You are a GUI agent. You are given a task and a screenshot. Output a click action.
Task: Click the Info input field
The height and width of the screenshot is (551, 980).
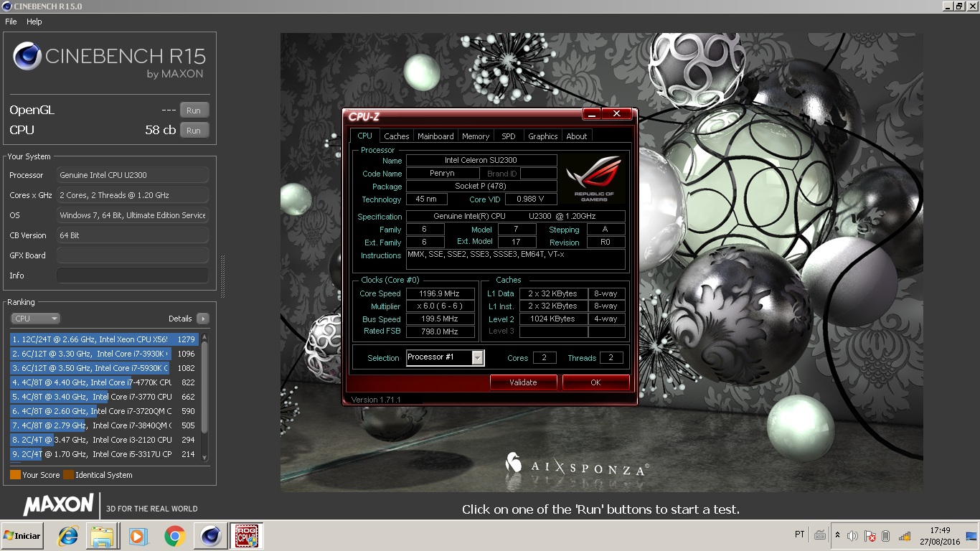point(133,275)
